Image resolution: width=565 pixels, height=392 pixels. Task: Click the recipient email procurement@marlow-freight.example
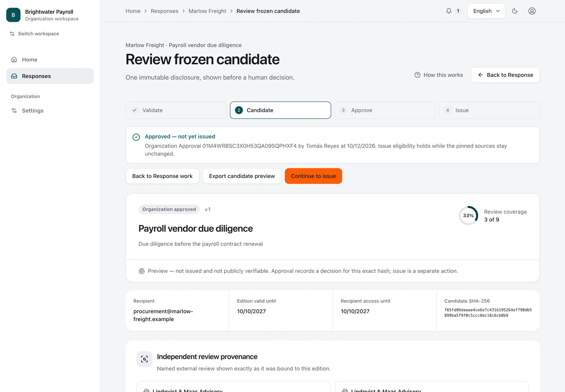point(163,315)
